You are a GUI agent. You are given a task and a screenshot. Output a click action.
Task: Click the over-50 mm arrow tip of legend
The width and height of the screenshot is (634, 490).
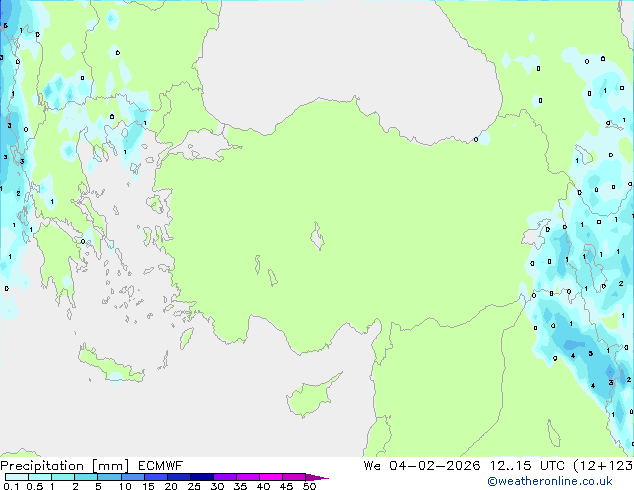[x=317, y=477]
